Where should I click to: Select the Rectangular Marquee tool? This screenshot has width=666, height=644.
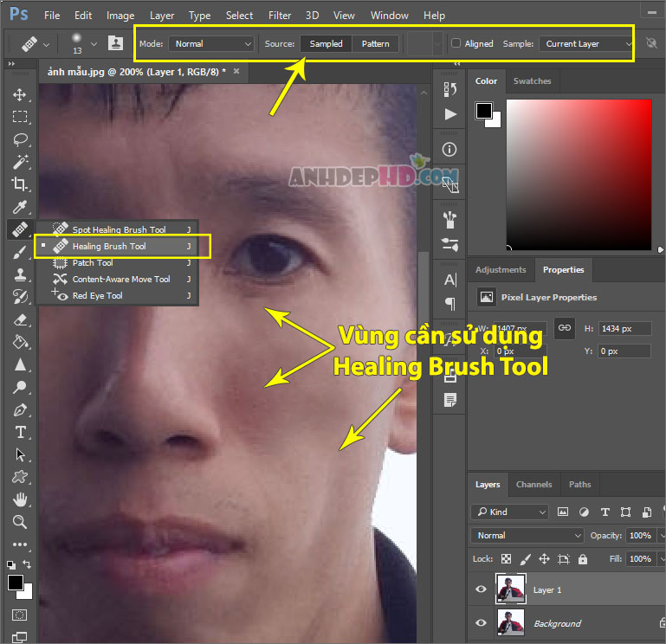(20, 116)
